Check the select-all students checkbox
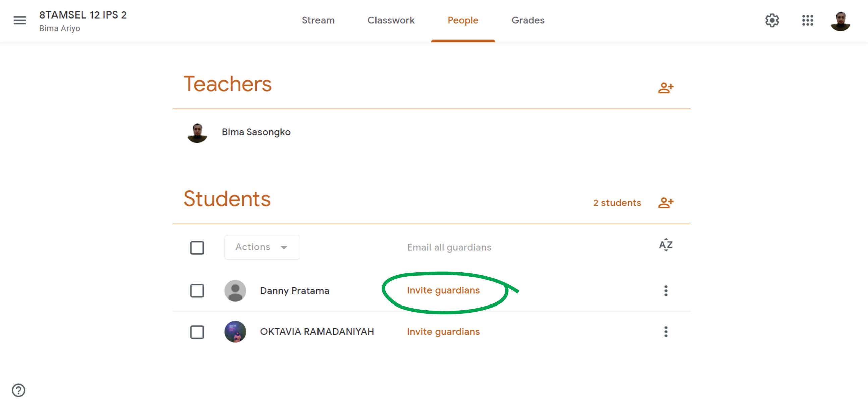The height and width of the screenshot is (407, 868). click(x=197, y=248)
